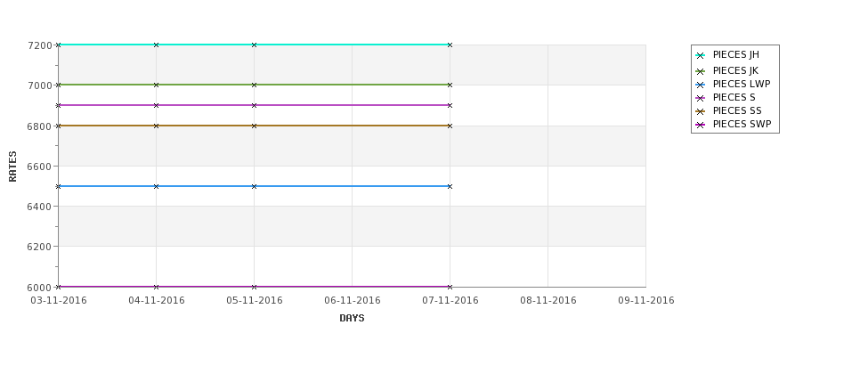Click the 6000 data point on 05-11-2016

254,287
